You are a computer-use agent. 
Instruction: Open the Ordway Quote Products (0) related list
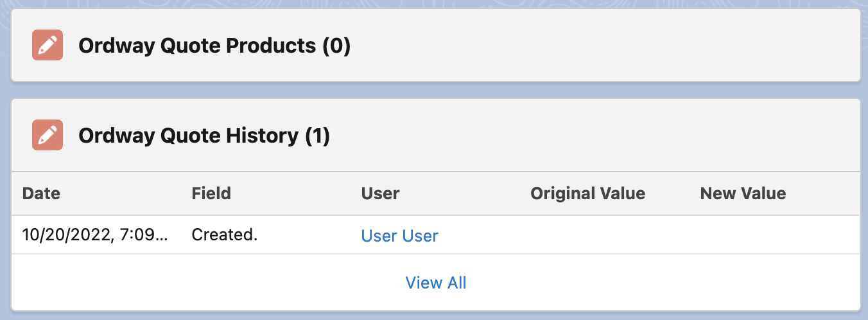coord(214,46)
